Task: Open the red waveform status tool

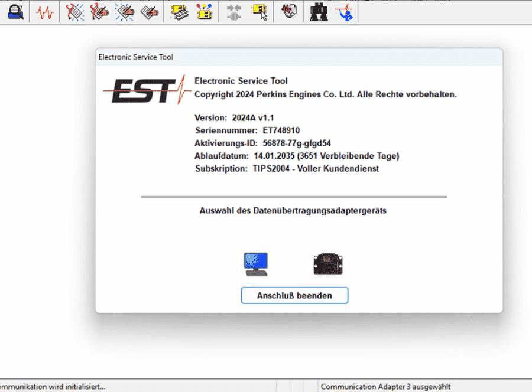Action: [x=45, y=13]
